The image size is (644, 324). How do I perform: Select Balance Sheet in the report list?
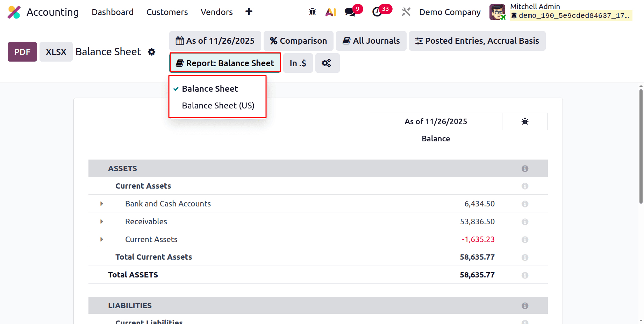(210, 89)
